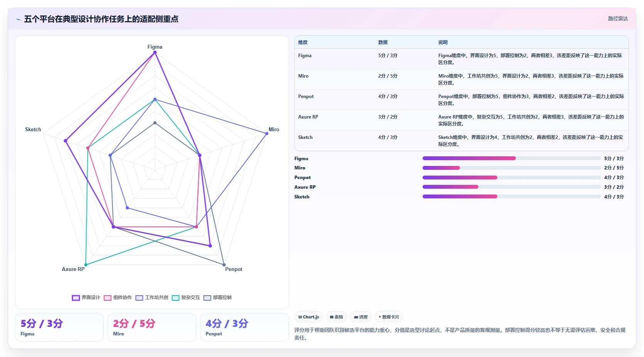Select the pink 组件协作 point on the Sketch axis
The width and height of the screenshot is (644, 357).
pyautogui.click(x=88, y=148)
